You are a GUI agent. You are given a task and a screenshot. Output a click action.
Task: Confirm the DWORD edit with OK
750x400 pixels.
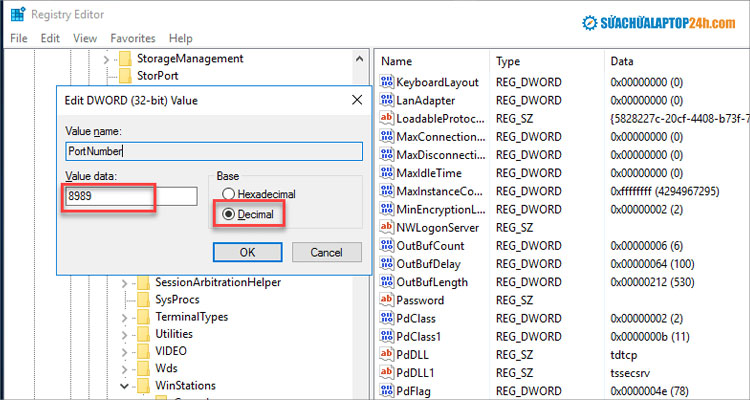[x=247, y=252]
